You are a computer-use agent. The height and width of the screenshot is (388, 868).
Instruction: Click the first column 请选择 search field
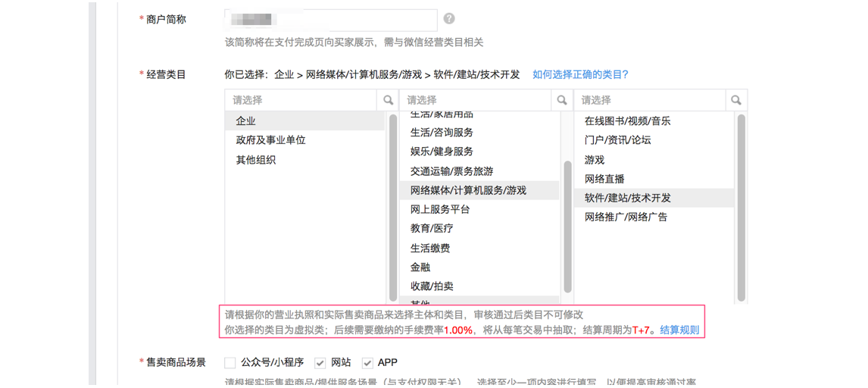click(x=301, y=100)
